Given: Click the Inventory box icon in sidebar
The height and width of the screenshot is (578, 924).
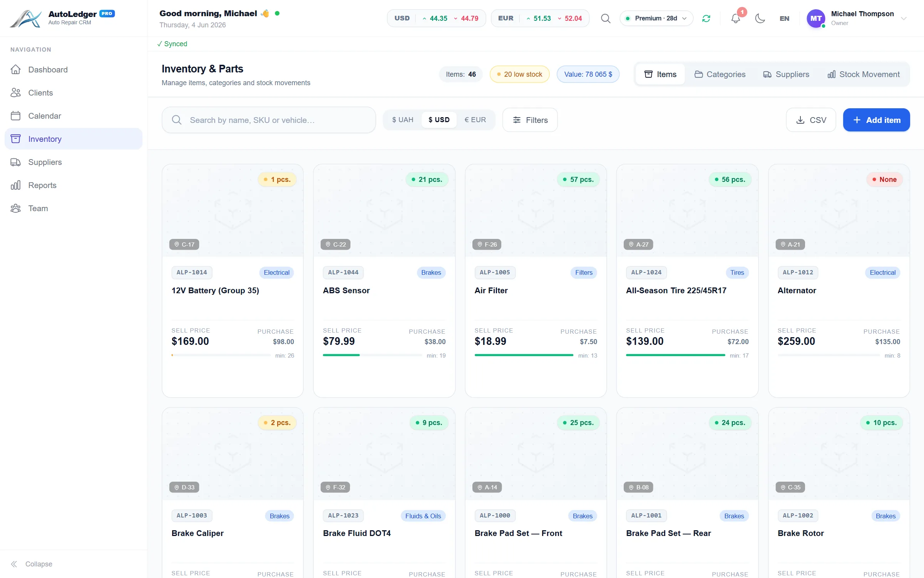Looking at the screenshot, I should [x=15, y=139].
